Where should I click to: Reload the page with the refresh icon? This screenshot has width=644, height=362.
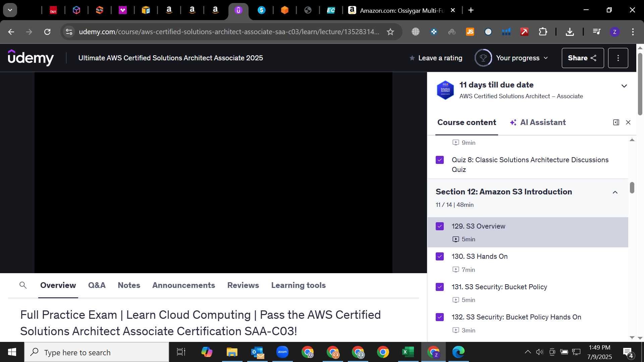pos(47,32)
